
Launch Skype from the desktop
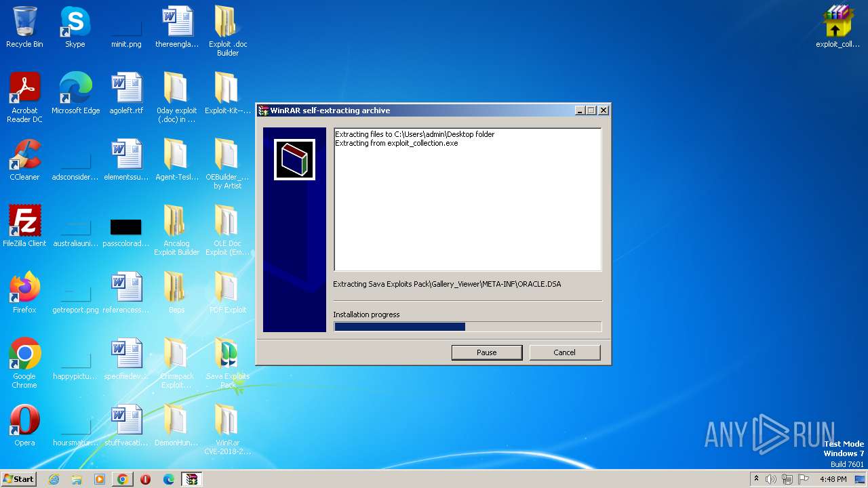75,27
